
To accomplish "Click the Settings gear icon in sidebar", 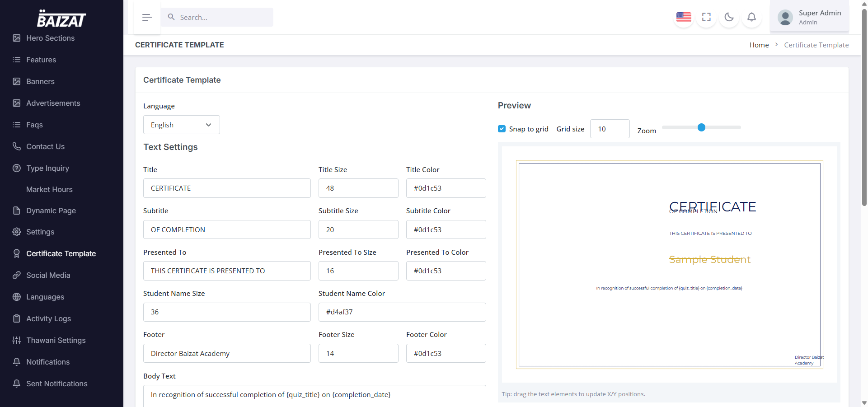I will pos(17,232).
